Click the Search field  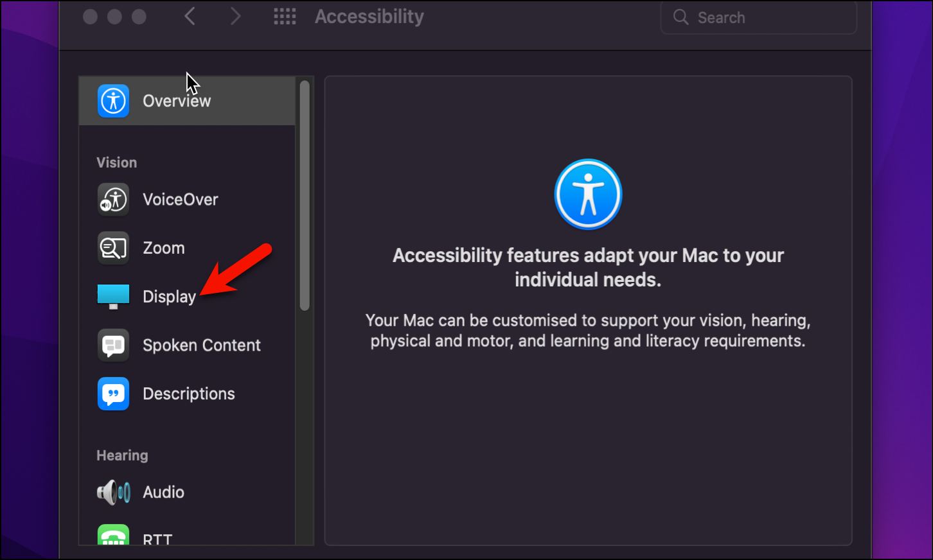[758, 17]
